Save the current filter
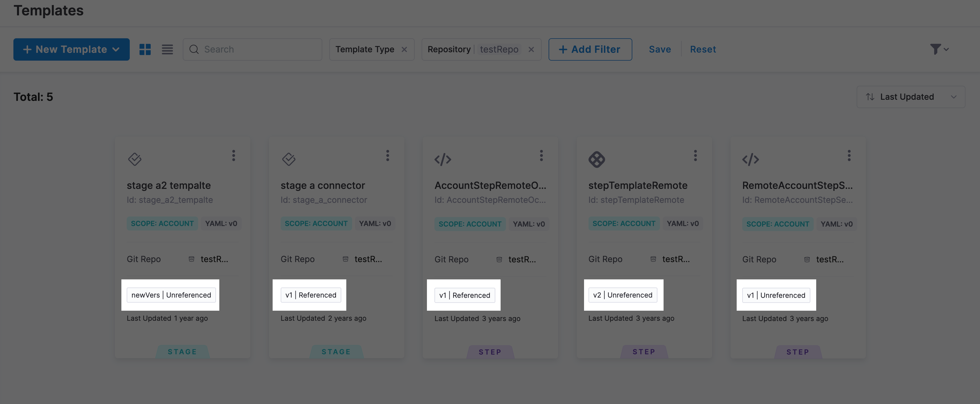This screenshot has height=404, width=980. tap(660, 49)
